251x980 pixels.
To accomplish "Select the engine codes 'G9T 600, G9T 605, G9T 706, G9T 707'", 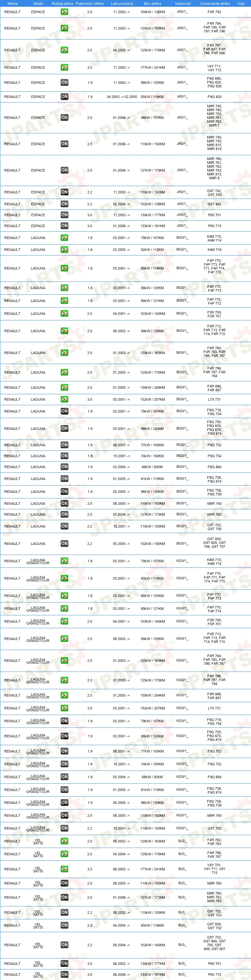I will coord(214,542).
